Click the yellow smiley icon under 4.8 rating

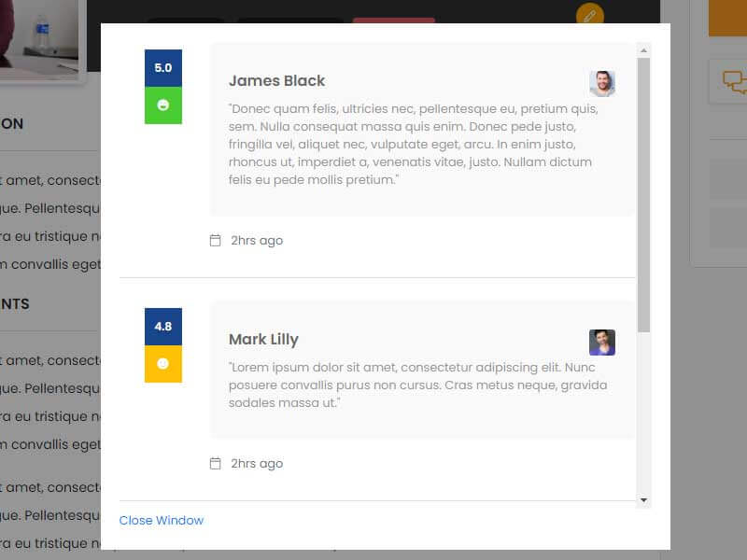163,364
